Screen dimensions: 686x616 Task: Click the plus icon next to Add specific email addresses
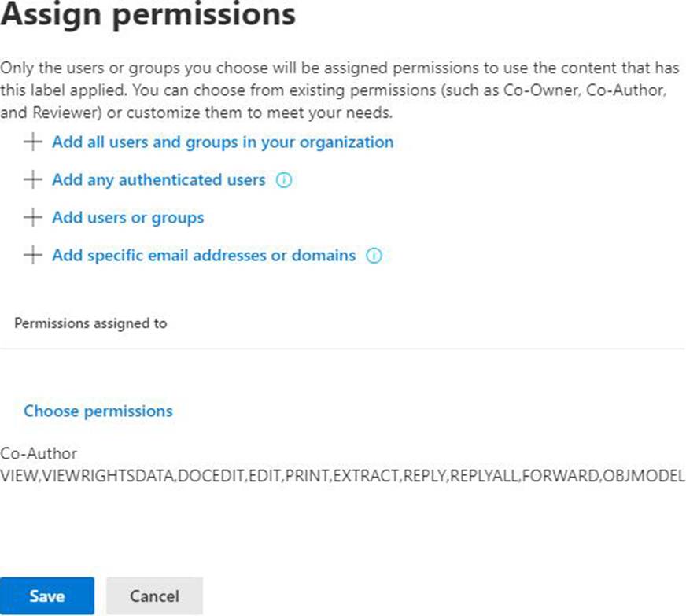click(x=32, y=256)
